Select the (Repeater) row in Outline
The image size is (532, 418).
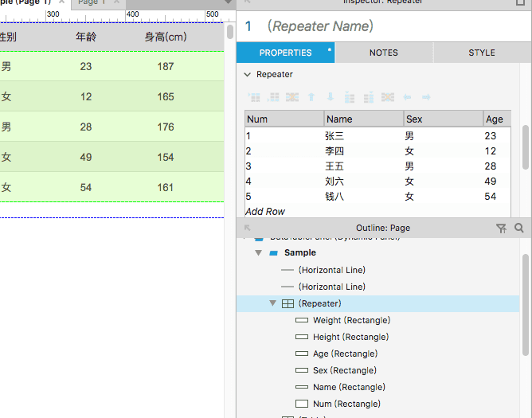click(378, 303)
